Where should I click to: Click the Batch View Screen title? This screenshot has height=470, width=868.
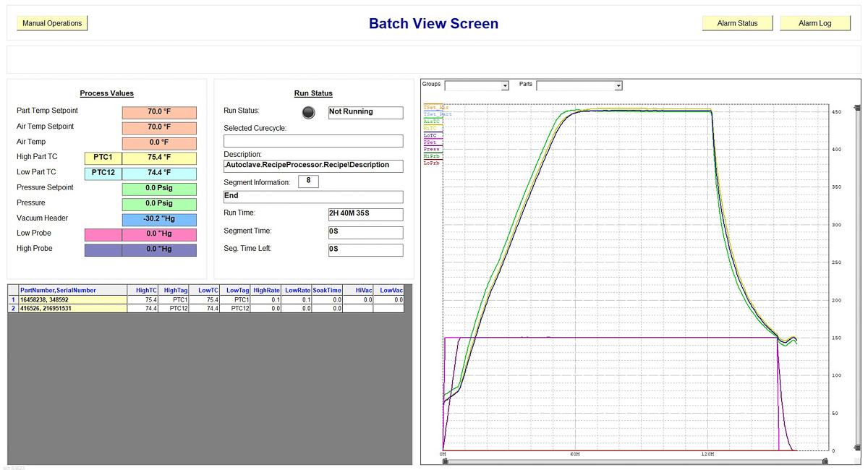click(433, 23)
